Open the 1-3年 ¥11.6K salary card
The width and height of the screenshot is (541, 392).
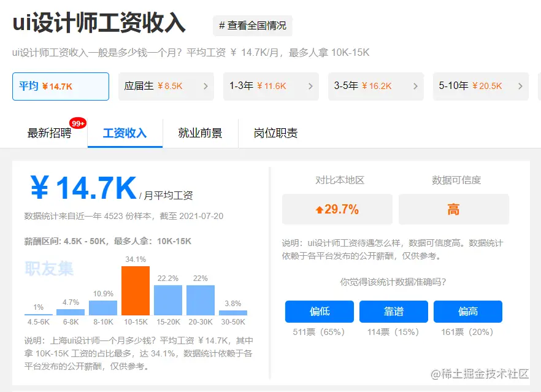coord(271,86)
